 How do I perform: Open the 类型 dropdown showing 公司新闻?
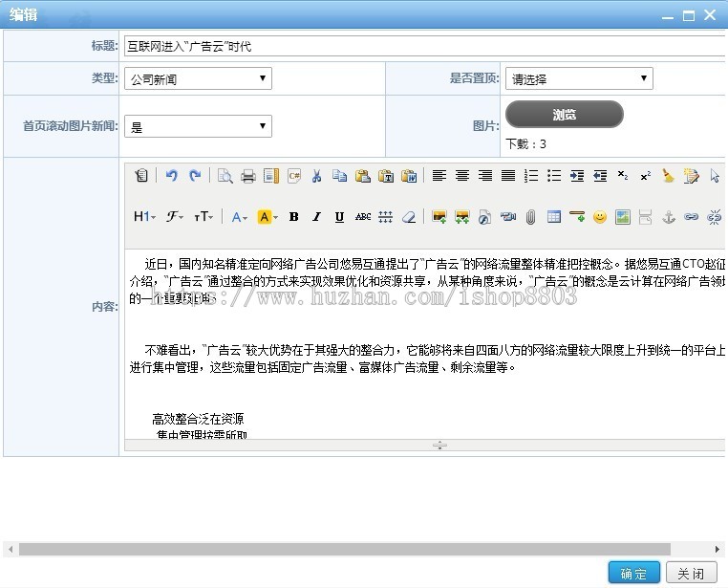point(199,78)
